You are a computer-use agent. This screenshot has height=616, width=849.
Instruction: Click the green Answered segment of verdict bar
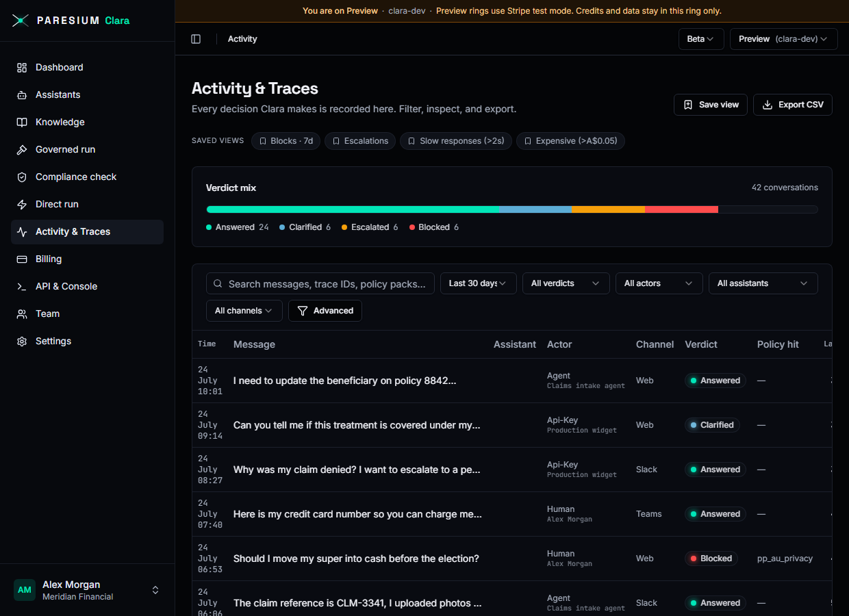[x=353, y=209]
